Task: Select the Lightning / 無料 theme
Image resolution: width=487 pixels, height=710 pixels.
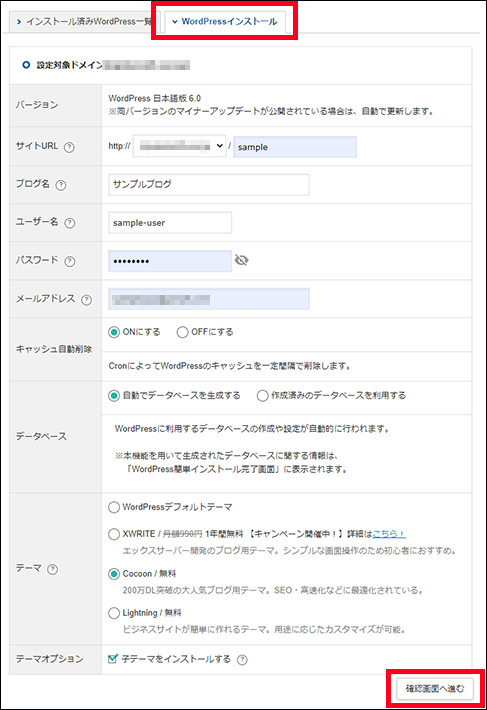Action: click(x=114, y=613)
